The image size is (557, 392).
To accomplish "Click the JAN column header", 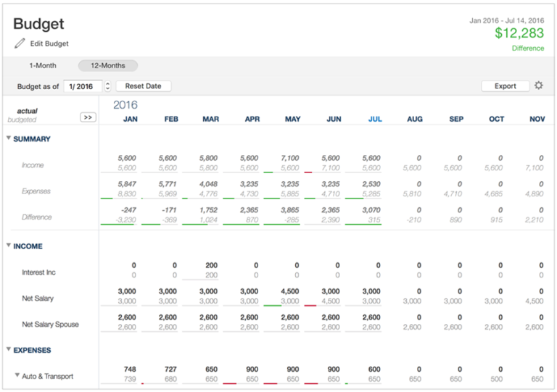I will [x=131, y=120].
